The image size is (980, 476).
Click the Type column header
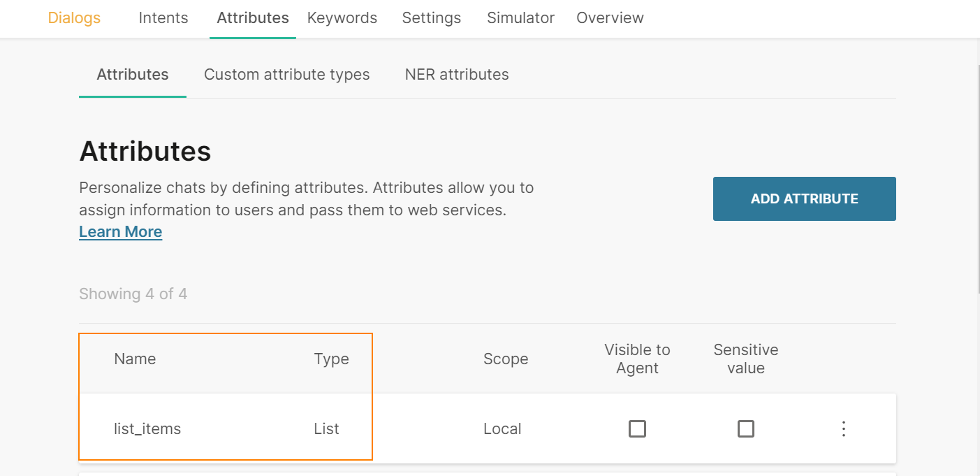pyautogui.click(x=331, y=359)
